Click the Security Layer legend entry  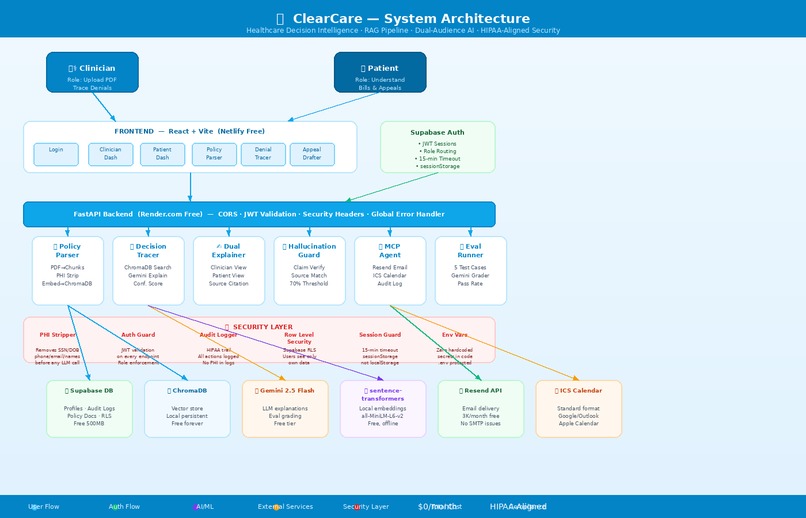click(366, 507)
